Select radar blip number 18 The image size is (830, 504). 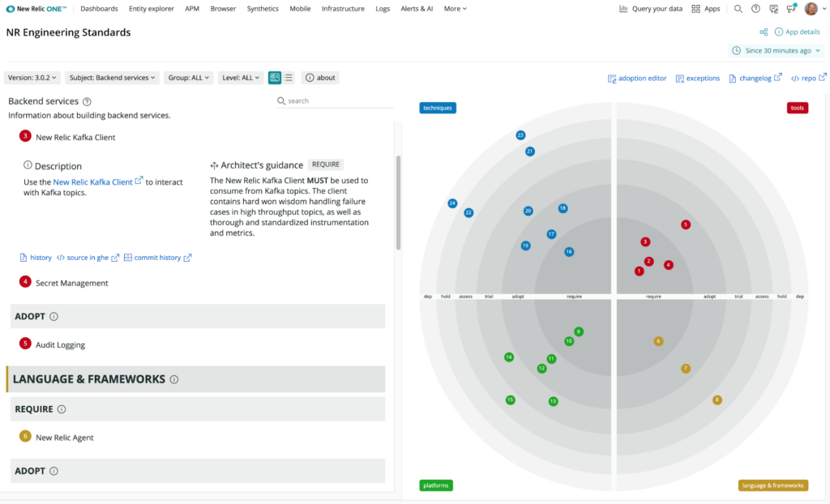click(563, 208)
